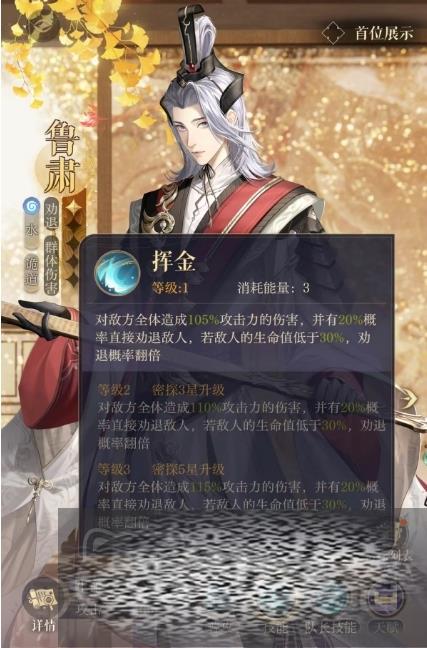Viewport: 427px width, 648px height.
Task: Tap the 等级:1 skill level text
Action: point(170,288)
